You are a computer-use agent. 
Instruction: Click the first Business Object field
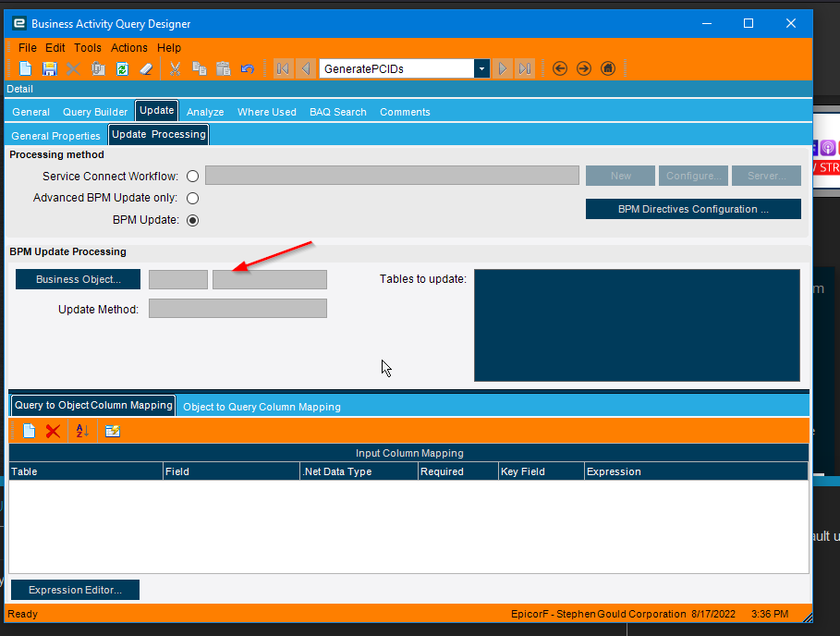(178, 280)
